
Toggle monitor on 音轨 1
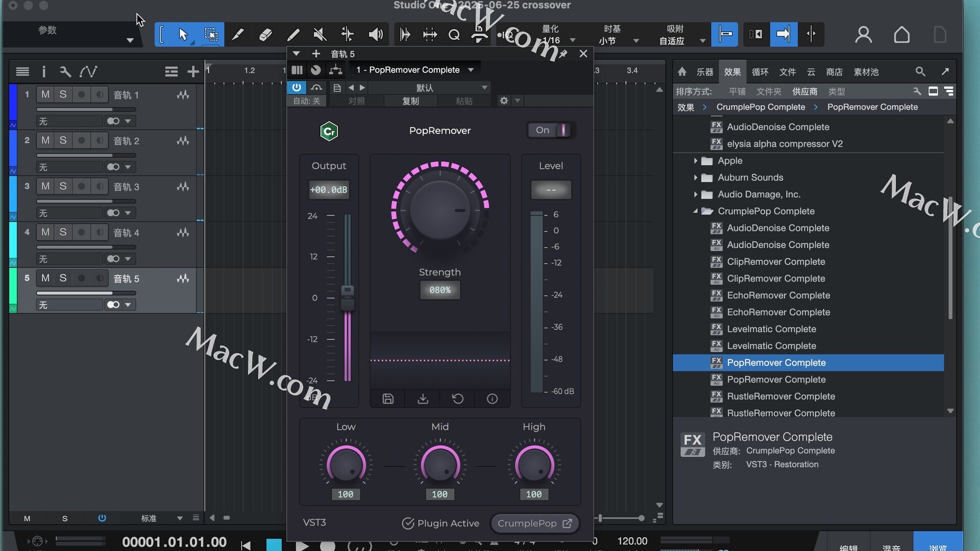tap(100, 94)
